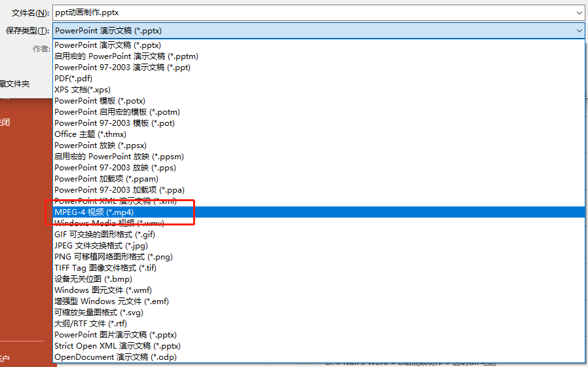This screenshot has height=367, width=588.
Task: Select TIFF Tag 图像文件格式 (*.tif)
Action: [x=319, y=268]
